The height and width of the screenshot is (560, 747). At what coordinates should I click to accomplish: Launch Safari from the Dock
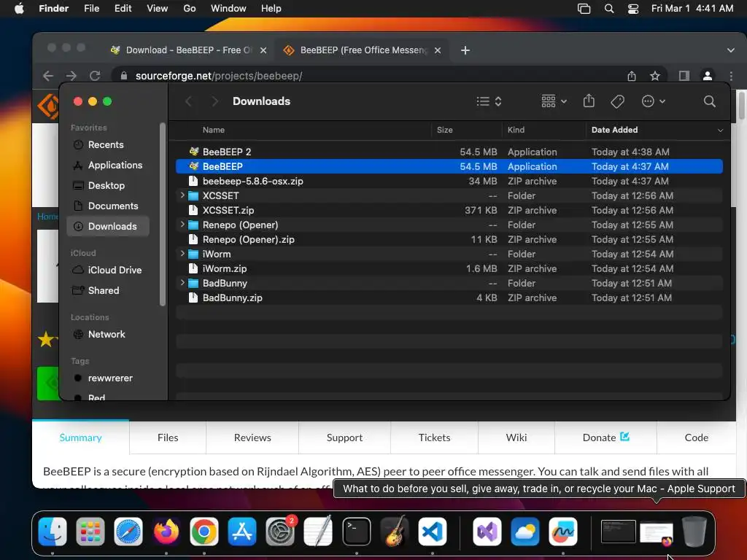[128, 532]
